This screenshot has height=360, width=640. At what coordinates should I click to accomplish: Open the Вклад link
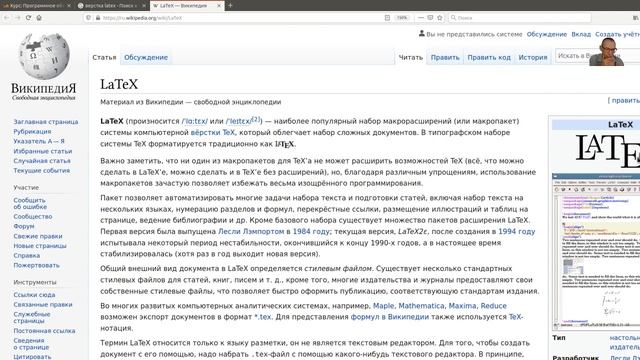(x=581, y=34)
